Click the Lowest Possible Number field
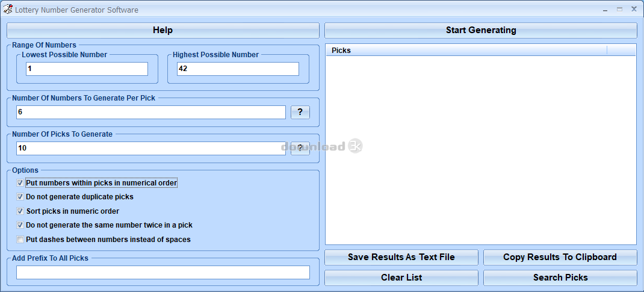The image size is (644, 292). tap(87, 69)
